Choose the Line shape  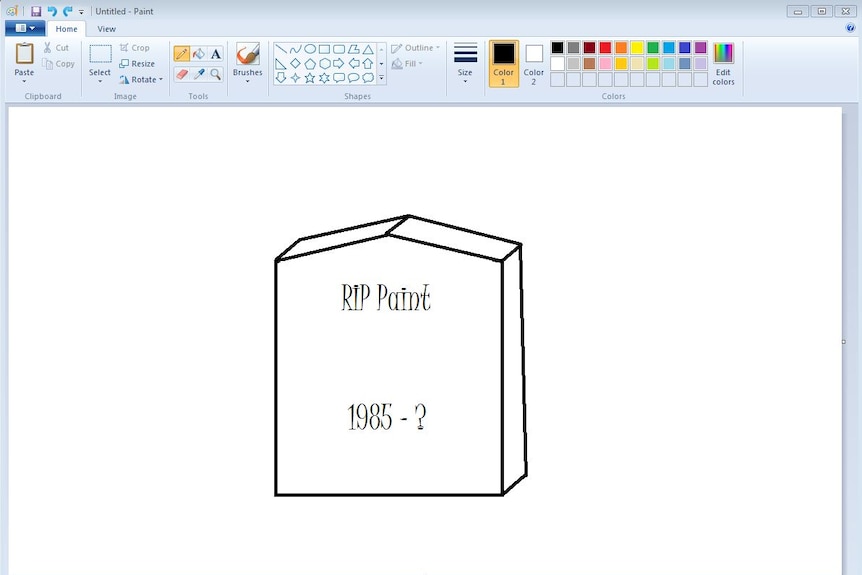pyautogui.click(x=281, y=49)
